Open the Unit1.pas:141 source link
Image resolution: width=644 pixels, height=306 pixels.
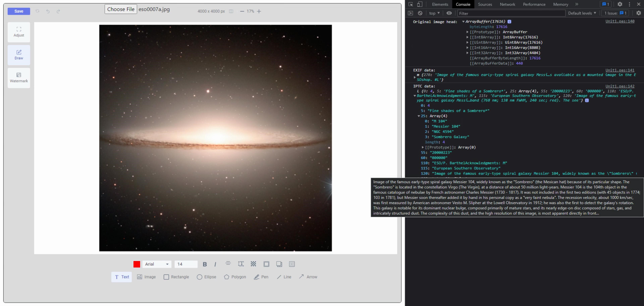(620, 70)
